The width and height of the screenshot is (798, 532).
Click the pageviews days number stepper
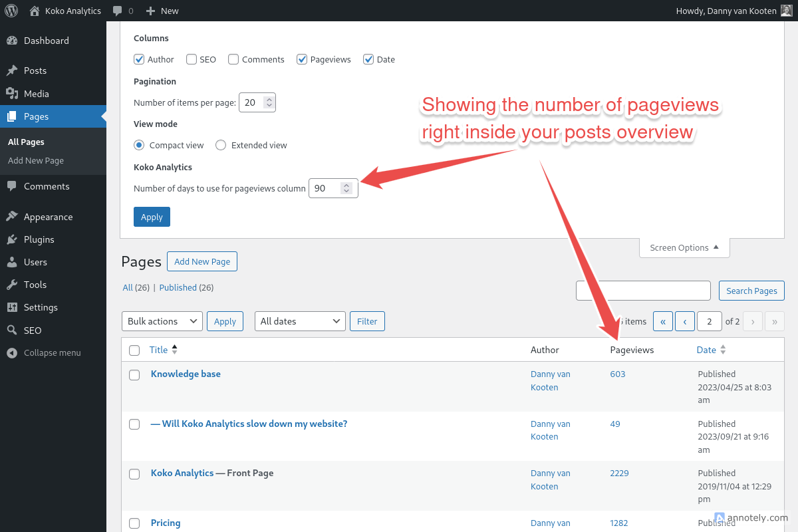tap(346, 188)
